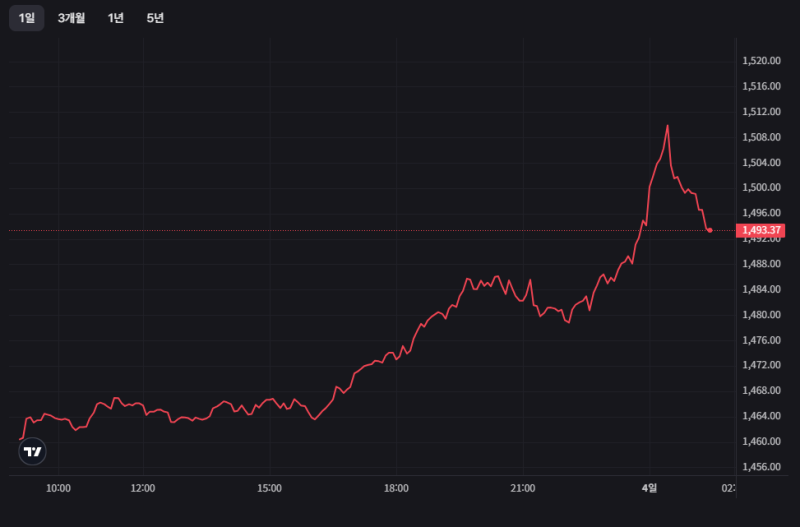Click the 21:00 time axis label
The image size is (800, 527).
pyautogui.click(x=523, y=488)
